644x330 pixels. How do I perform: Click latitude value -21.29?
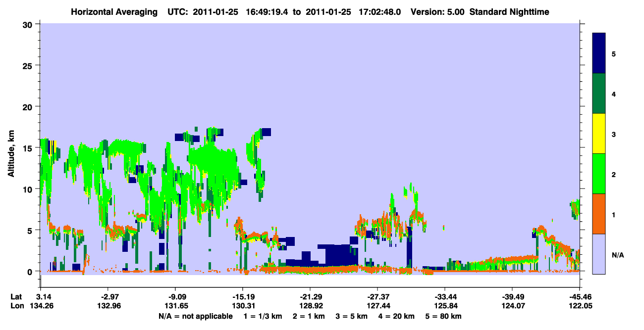[x=310, y=297]
